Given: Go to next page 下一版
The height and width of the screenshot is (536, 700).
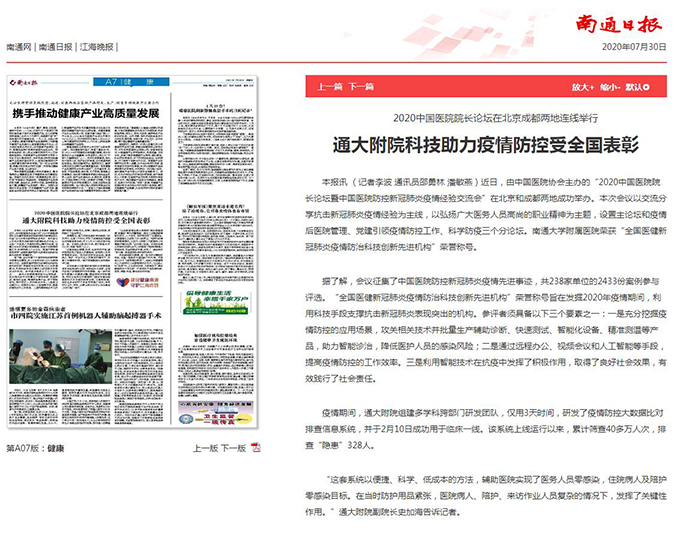Looking at the screenshot, I should tap(233, 448).
